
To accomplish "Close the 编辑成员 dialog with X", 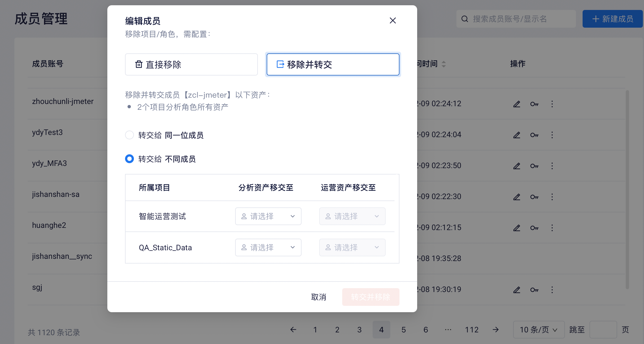I will coord(393,20).
